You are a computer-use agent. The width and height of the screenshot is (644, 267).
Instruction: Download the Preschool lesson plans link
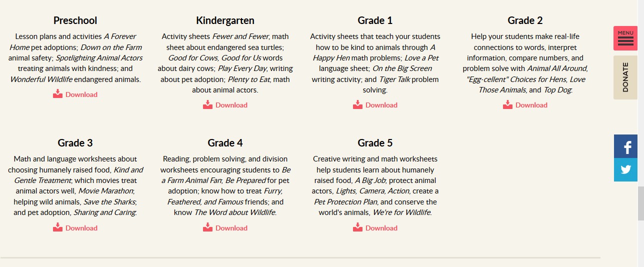click(81, 94)
